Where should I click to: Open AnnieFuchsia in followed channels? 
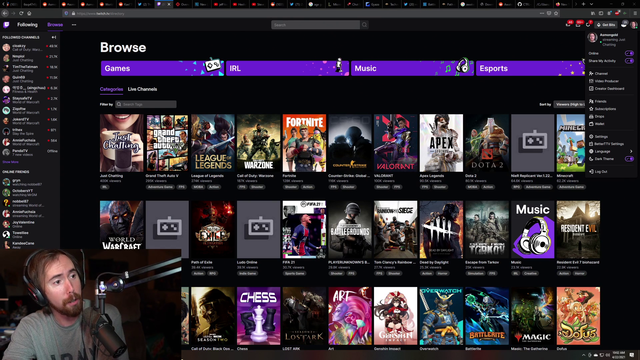[x=30, y=142]
